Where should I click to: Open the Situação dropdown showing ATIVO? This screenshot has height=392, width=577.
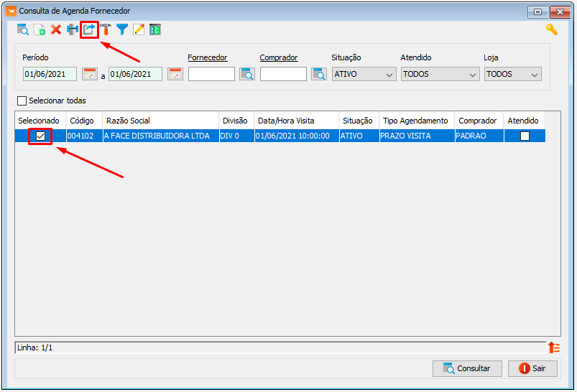364,74
